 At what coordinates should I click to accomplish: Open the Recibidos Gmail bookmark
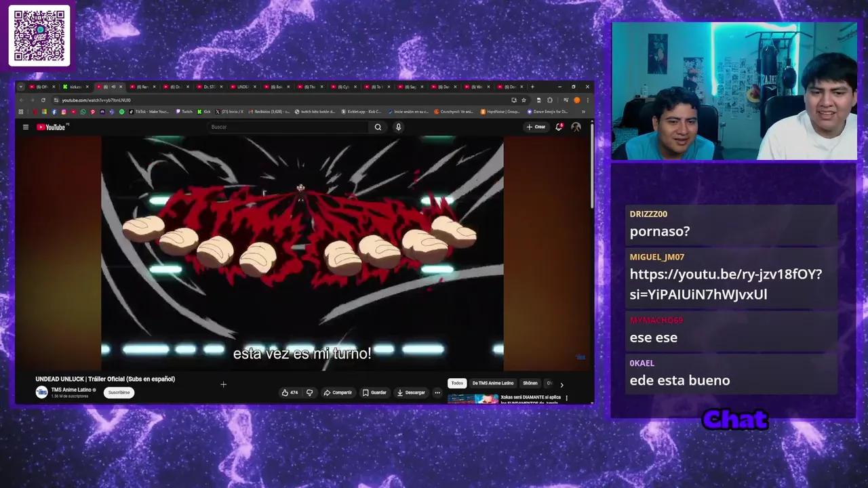pyautogui.click(x=269, y=112)
